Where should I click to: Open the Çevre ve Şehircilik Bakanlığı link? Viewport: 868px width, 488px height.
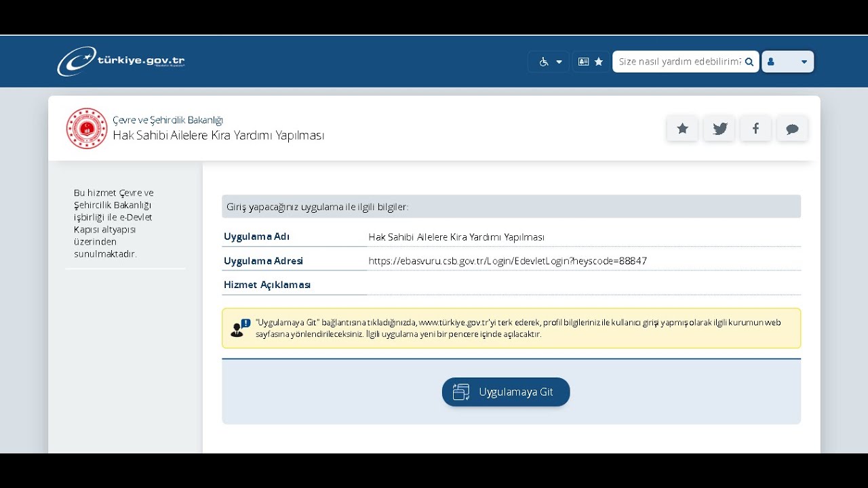(167, 120)
